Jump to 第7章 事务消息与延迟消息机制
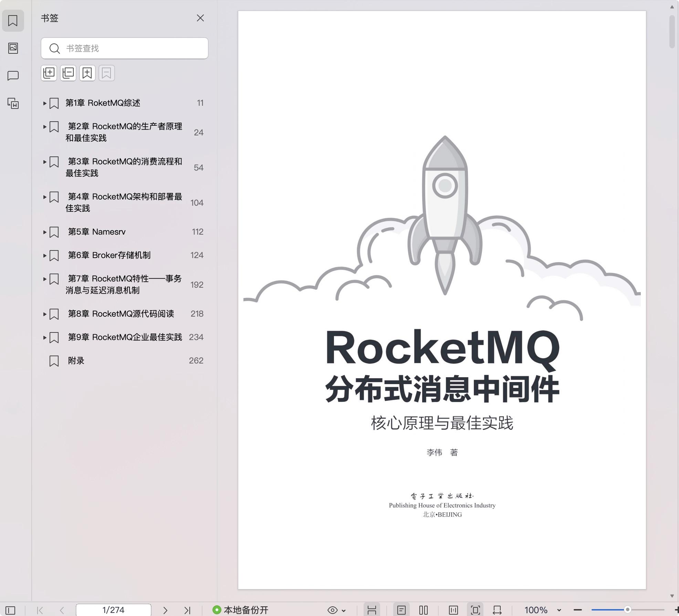 tap(124, 285)
